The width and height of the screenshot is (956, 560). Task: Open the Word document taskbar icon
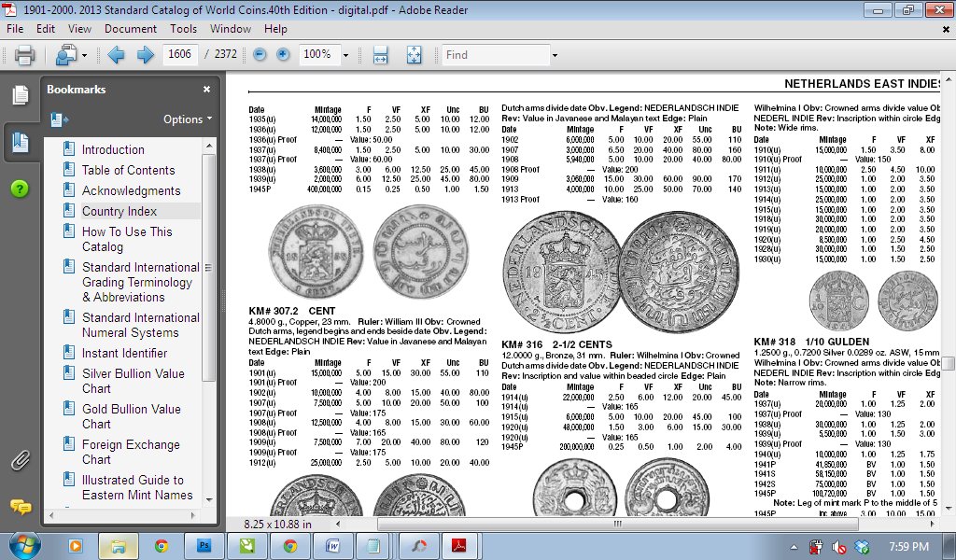click(x=333, y=545)
